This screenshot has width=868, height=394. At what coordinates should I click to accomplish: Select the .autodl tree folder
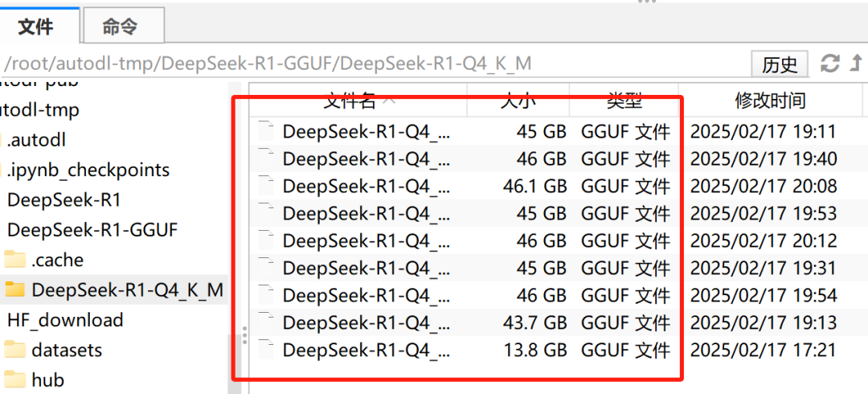coord(36,140)
